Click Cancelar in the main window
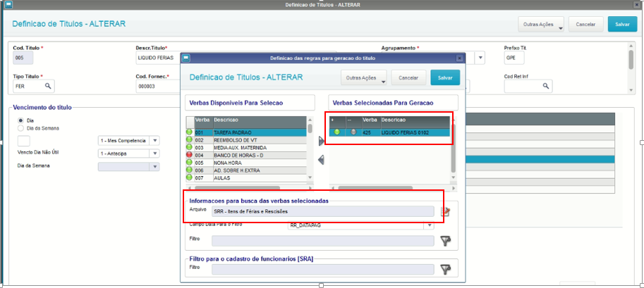The width and height of the screenshot is (644, 288). [585, 25]
